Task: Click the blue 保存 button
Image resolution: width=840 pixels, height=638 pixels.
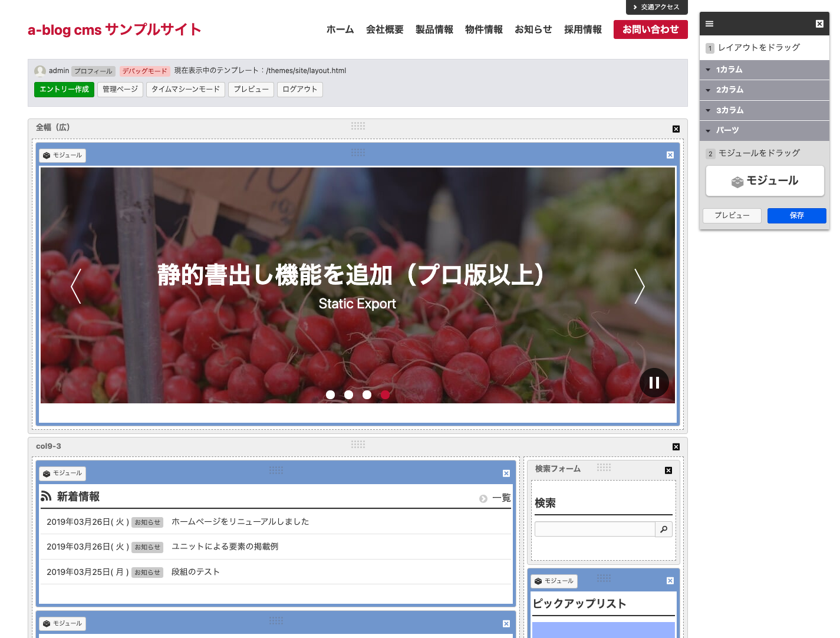Action: pos(796,216)
